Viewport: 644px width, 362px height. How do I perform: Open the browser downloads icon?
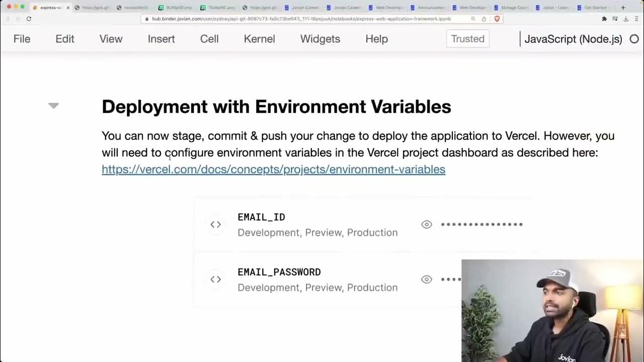(x=626, y=19)
